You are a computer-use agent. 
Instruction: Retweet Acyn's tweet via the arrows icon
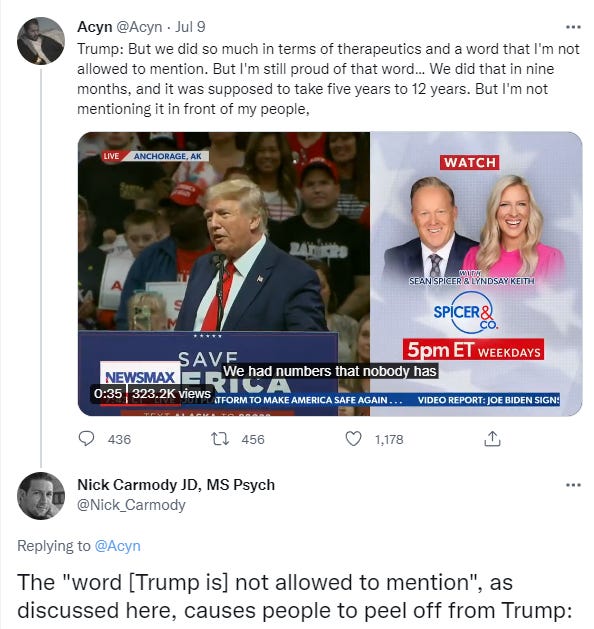(220, 439)
